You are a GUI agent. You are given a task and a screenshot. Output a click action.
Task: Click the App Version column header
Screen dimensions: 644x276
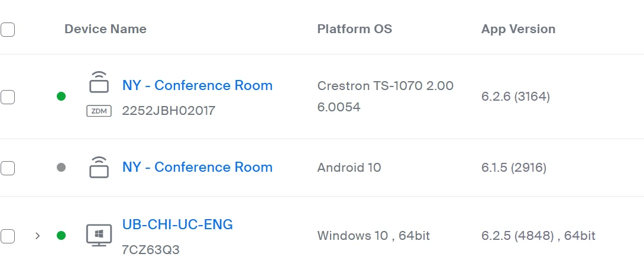[518, 29]
